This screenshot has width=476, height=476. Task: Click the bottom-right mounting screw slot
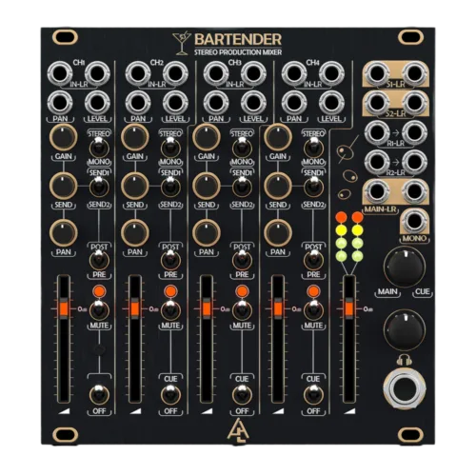(410, 434)
